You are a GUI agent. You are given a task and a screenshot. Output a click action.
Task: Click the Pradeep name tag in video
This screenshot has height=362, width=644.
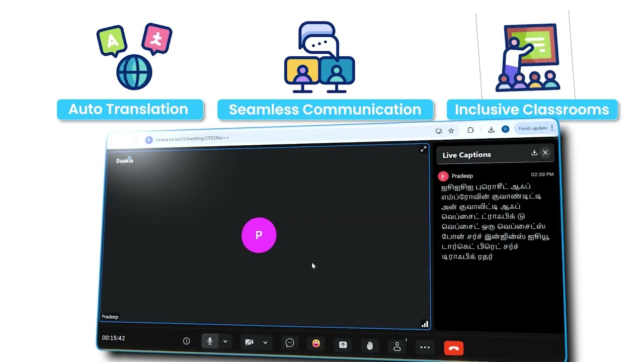[110, 317]
